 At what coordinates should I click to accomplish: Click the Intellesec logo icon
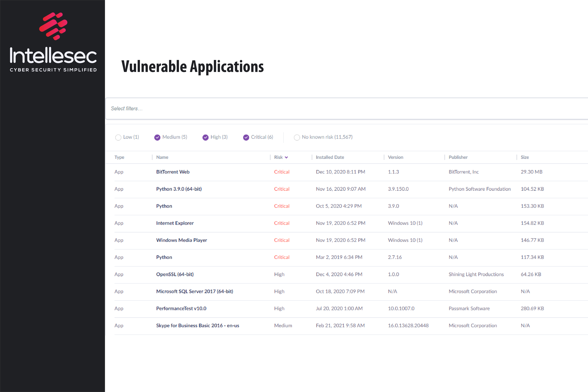[x=53, y=26]
